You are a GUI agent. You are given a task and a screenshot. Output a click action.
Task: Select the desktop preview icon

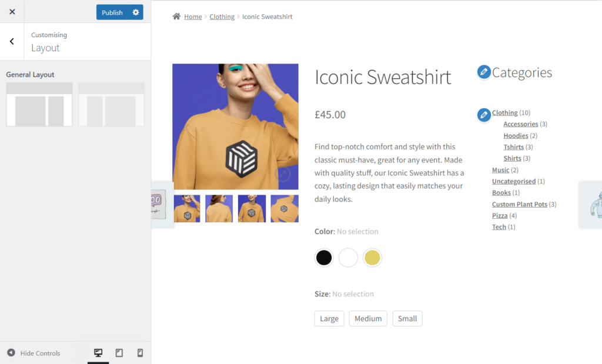click(98, 352)
